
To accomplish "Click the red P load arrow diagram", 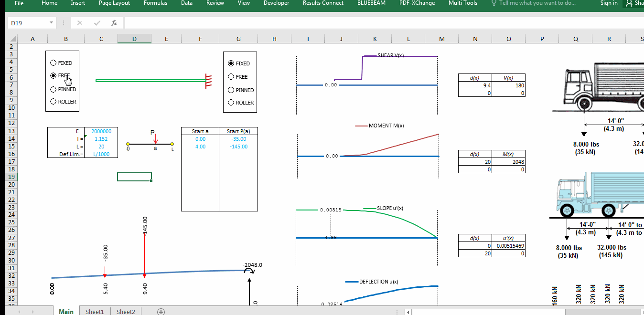I will coord(150,141).
